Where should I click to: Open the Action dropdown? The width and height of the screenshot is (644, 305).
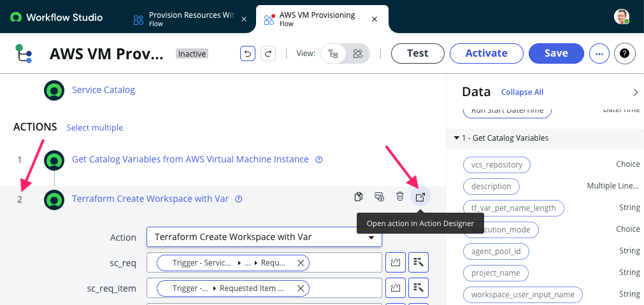[264, 238]
